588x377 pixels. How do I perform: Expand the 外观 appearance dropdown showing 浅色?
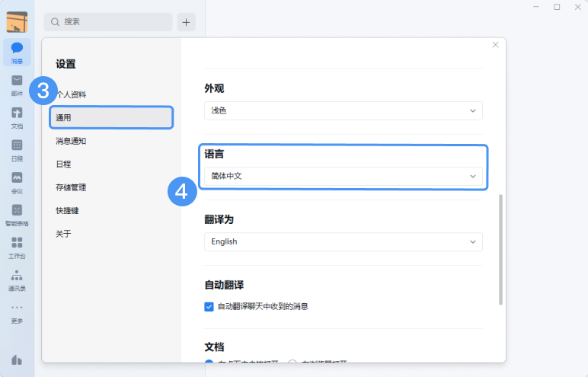[344, 111]
